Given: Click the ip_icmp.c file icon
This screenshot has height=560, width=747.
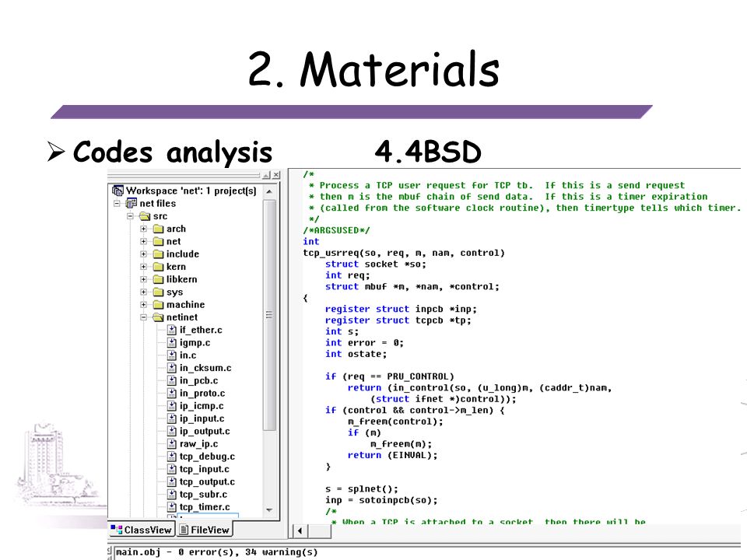Looking at the screenshot, I should 172,406.
